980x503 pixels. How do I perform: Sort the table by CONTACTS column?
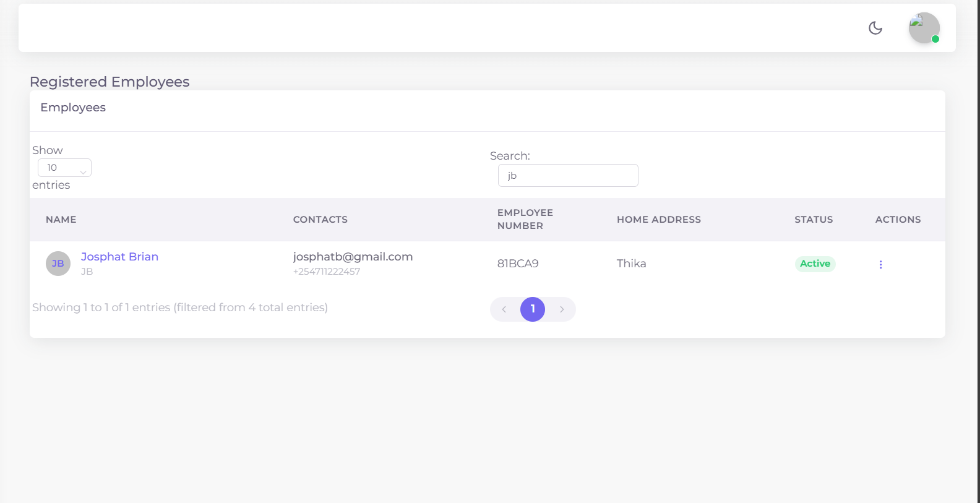click(320, 220)
